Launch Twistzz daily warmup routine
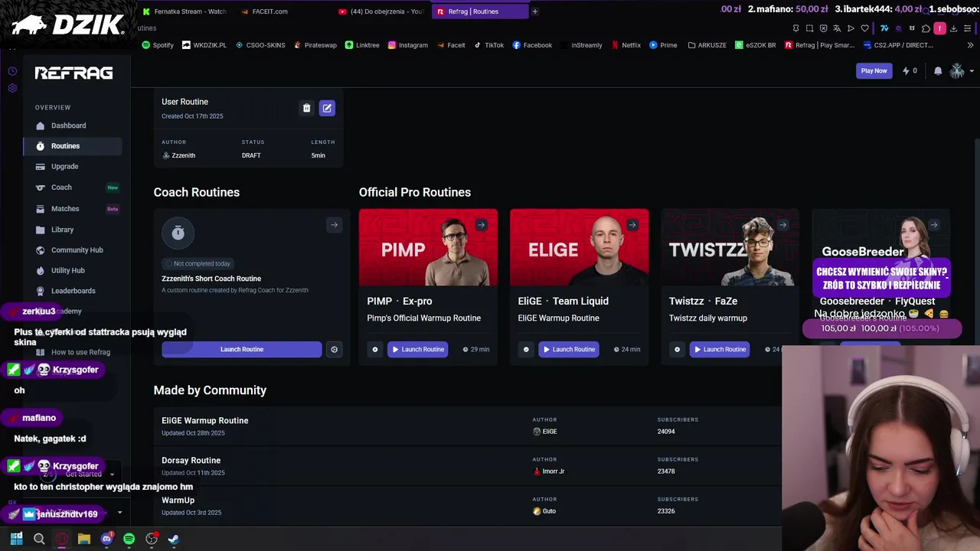 [x=720, y=349]
